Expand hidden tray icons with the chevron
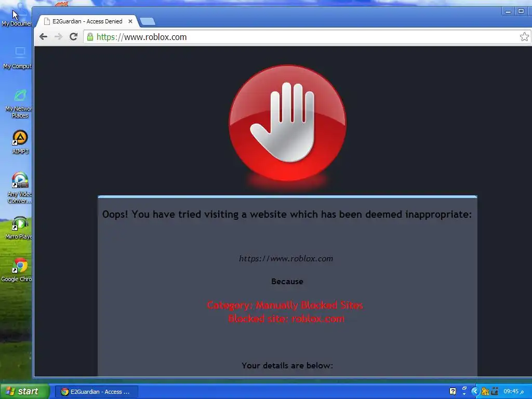Screen dimensions: 532x399 coord(475,392)
